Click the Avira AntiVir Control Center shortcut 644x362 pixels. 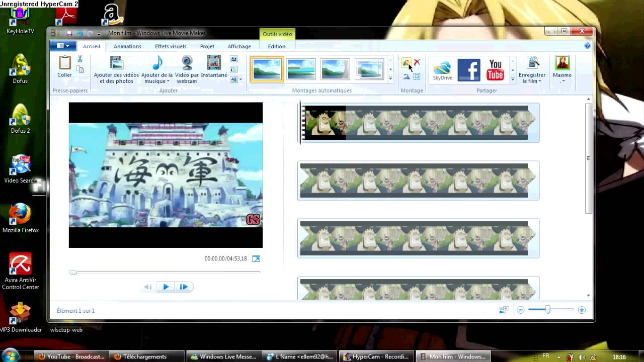(x=21, y=272)
